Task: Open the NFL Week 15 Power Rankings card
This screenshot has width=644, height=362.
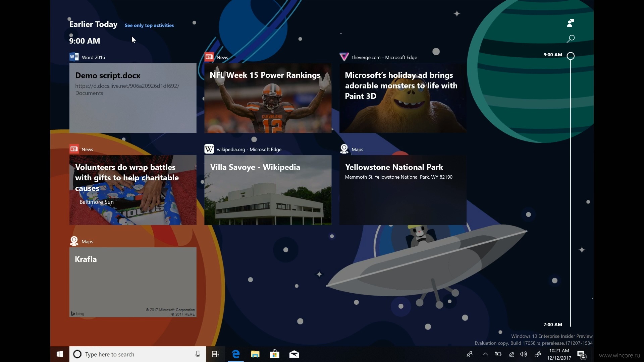Action: point(268,98)
